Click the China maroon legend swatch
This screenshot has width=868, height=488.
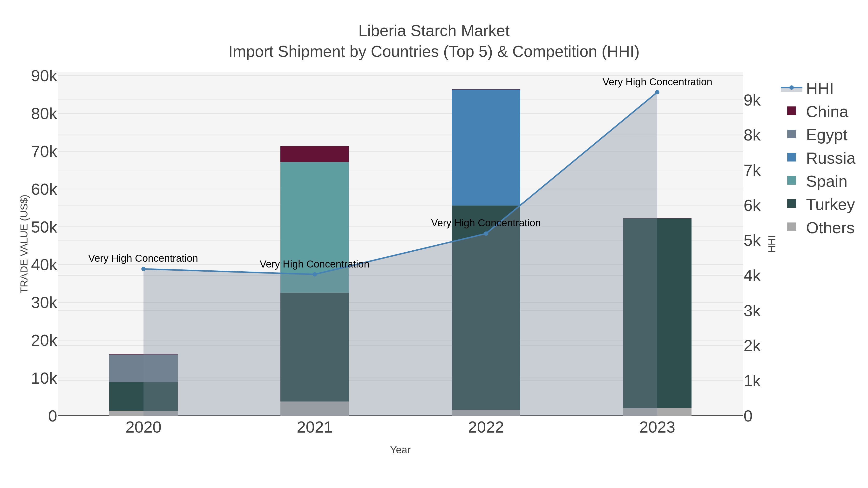pos(792,111)
